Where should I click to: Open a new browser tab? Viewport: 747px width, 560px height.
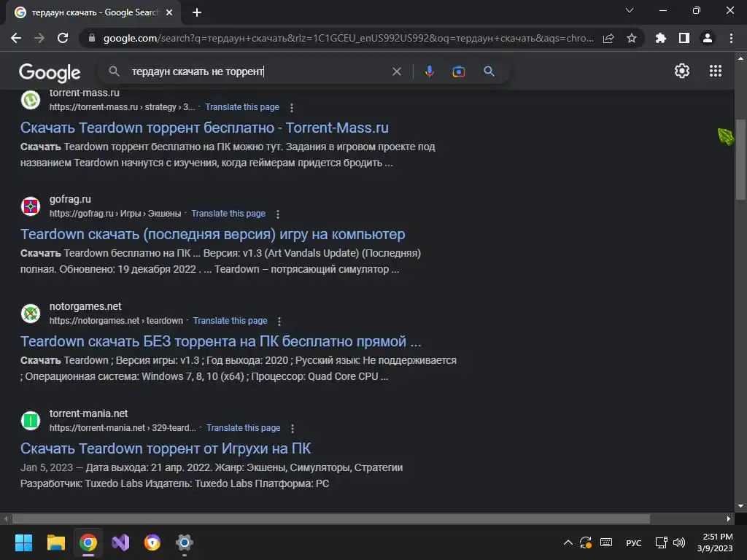pos(197,12)
